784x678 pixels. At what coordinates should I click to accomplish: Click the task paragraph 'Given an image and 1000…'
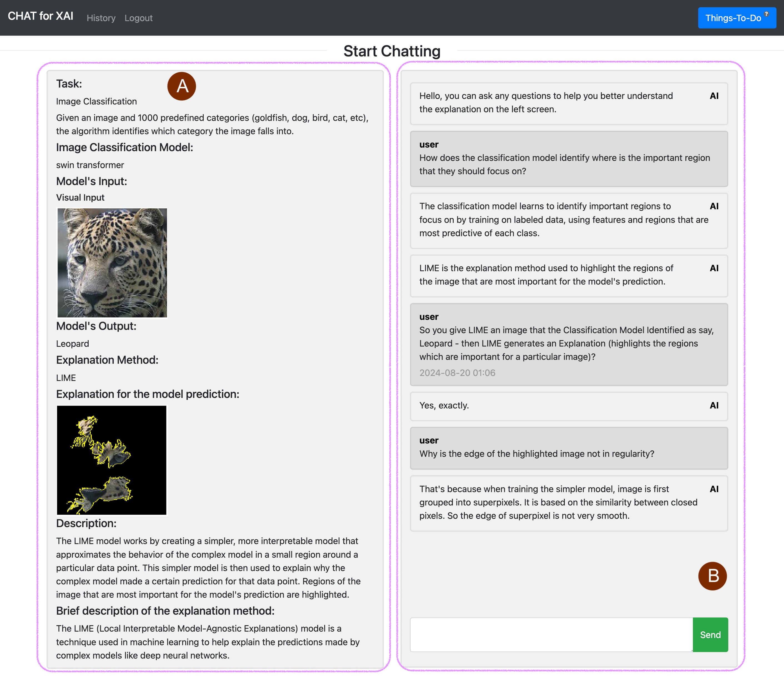[x=212, y=124]
